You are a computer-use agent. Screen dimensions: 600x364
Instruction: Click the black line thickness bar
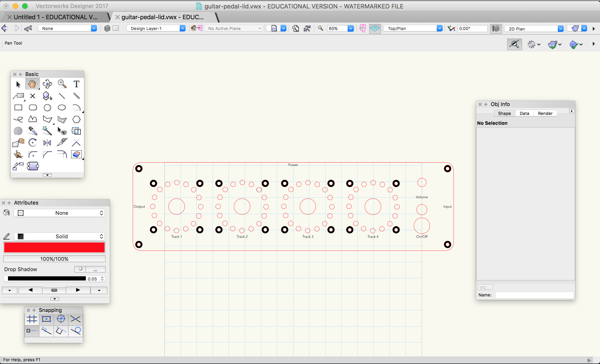[x=47, y=279]
